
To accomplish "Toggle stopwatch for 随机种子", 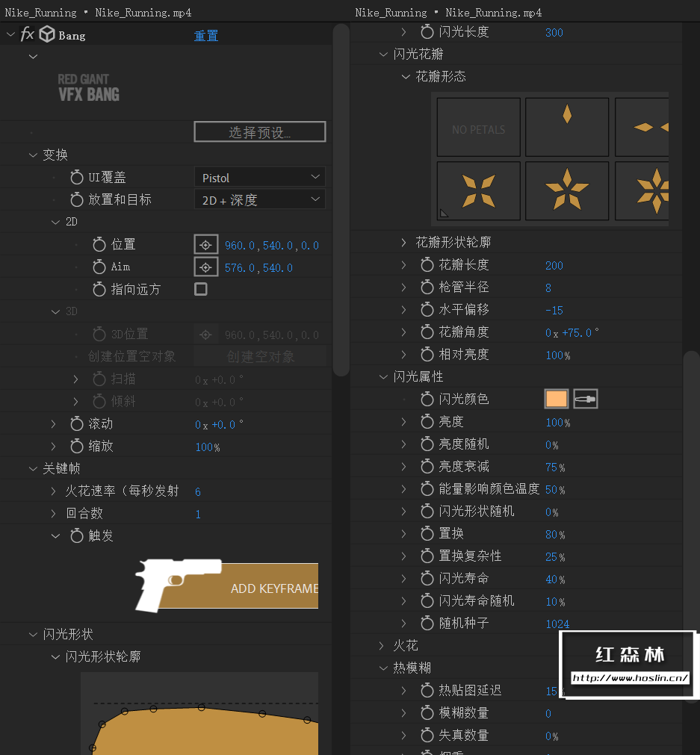I will click(x=427, y=623).
